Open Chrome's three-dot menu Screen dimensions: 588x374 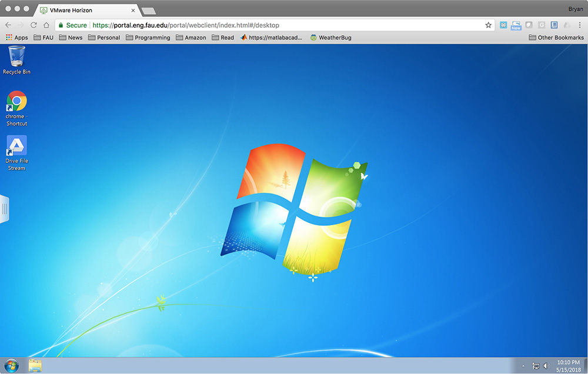(580, 25)
